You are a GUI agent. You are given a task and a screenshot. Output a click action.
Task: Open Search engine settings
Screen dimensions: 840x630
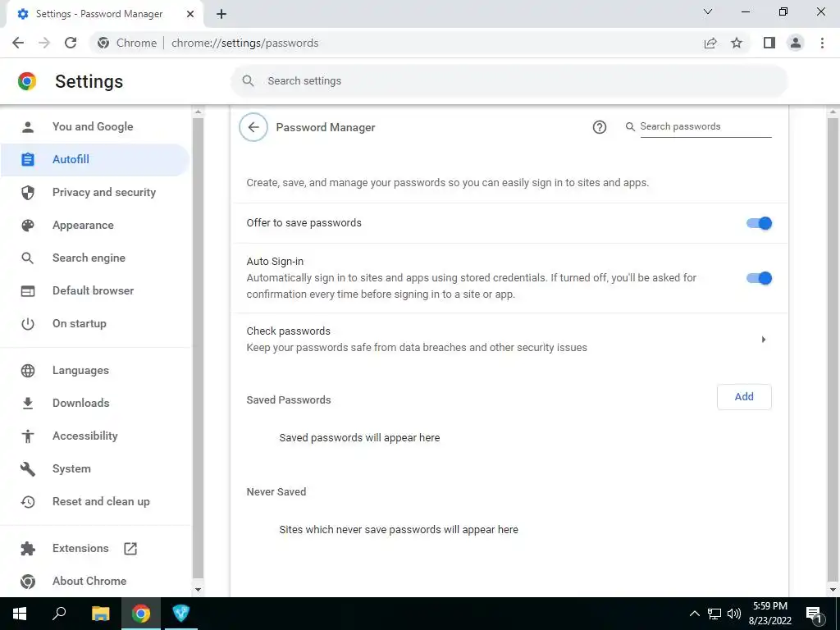[x=95, y=258]
